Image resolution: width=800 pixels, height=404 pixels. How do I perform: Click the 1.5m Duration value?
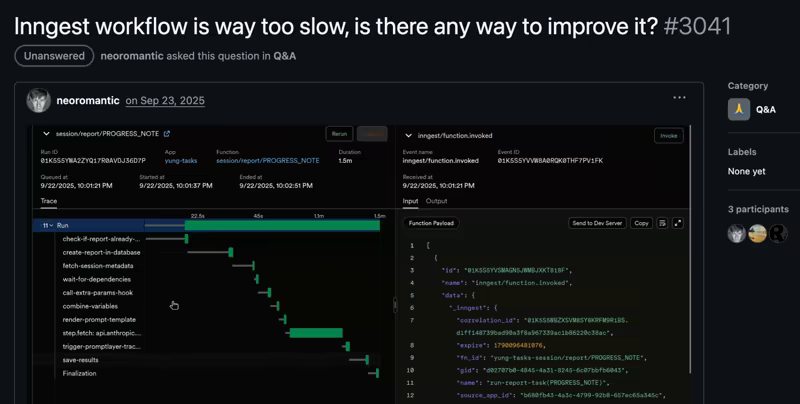tap(345, 161)
